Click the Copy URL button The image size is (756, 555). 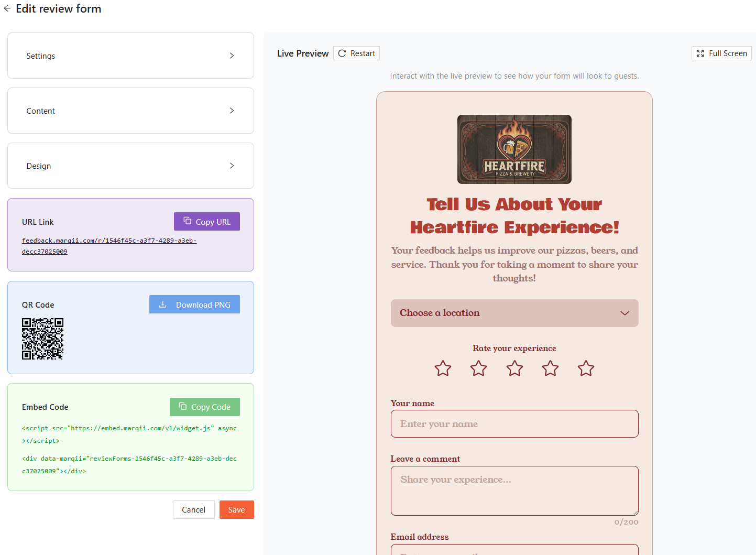coord(207,222)
